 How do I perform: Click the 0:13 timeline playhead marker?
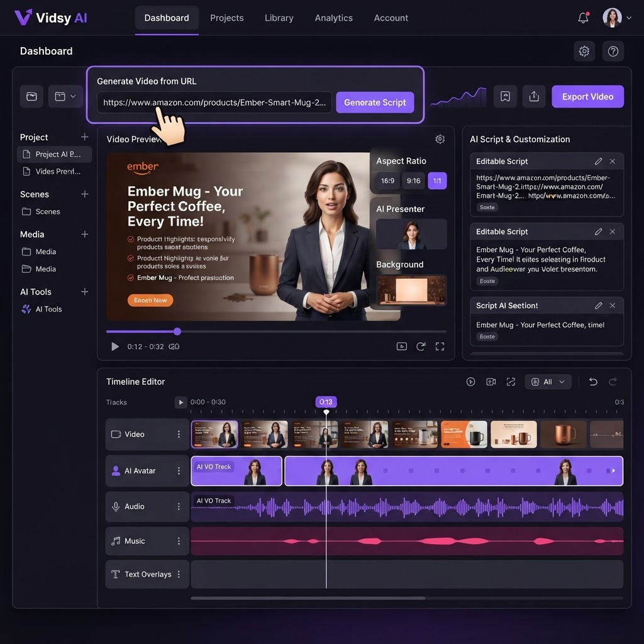pos(326,402)
